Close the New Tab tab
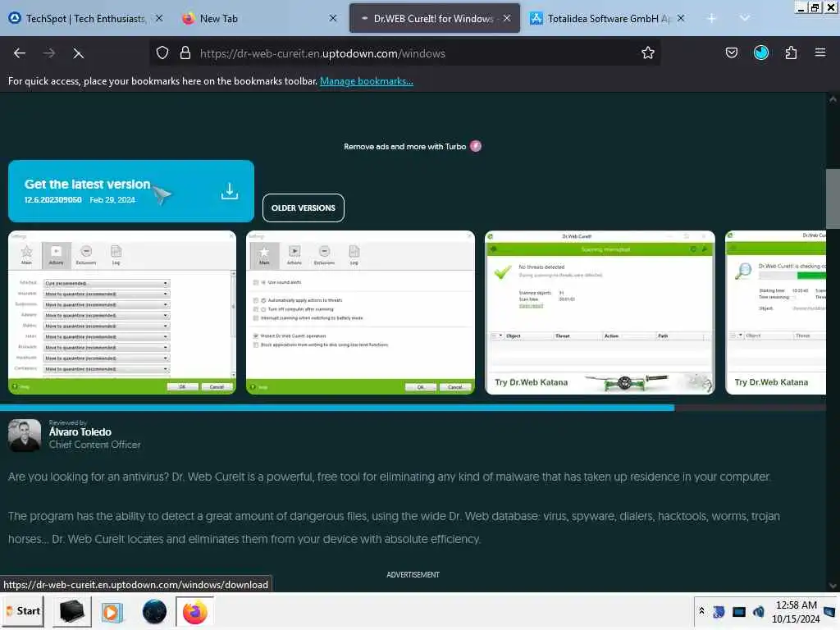The width and height of the screenshot is (840, 630). pos(333,18)
